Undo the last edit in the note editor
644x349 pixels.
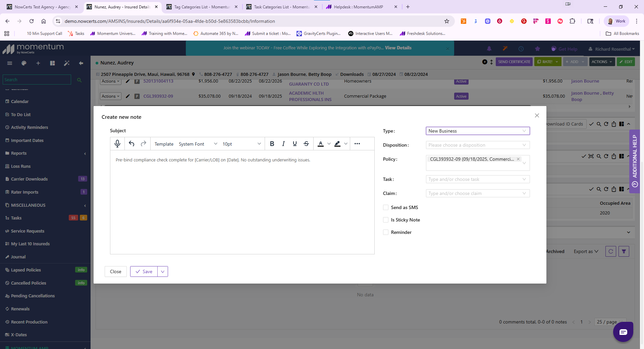coord(131,144)
